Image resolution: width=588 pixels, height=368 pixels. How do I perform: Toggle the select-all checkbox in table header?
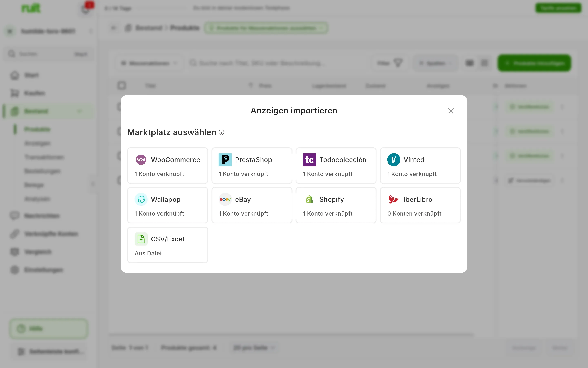(x=121, y=85)
